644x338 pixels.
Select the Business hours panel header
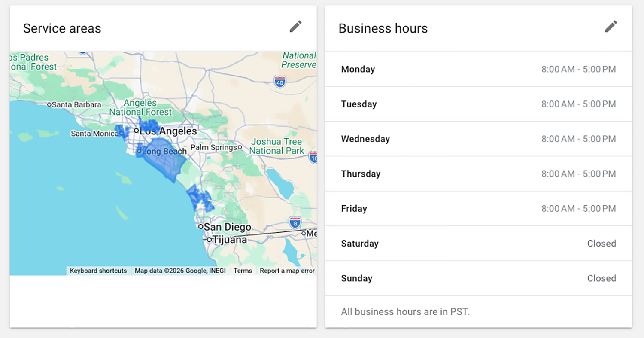pyautogui.click(x=383, y=28)
